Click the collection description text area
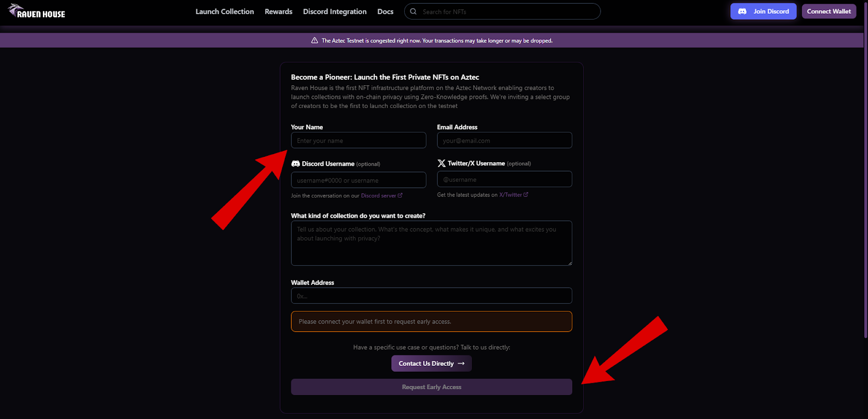This screenshot has height=419, width=868. (431, 243)
